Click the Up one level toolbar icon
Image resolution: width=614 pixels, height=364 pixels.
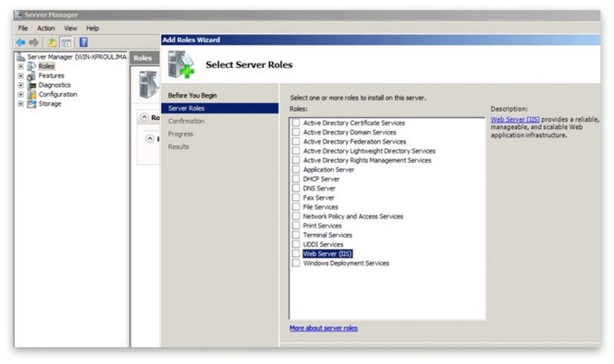[x=52, y=42]
